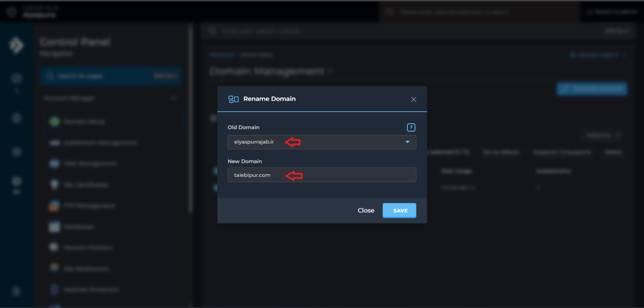Select the Domain Pointers sidebar icon

click(54, 248)
